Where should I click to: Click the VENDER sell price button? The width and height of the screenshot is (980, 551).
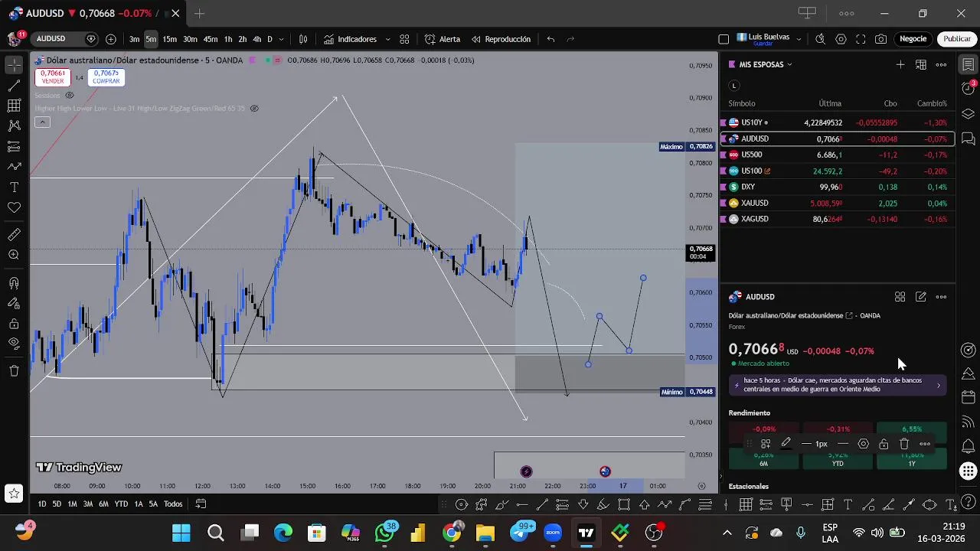53,77
